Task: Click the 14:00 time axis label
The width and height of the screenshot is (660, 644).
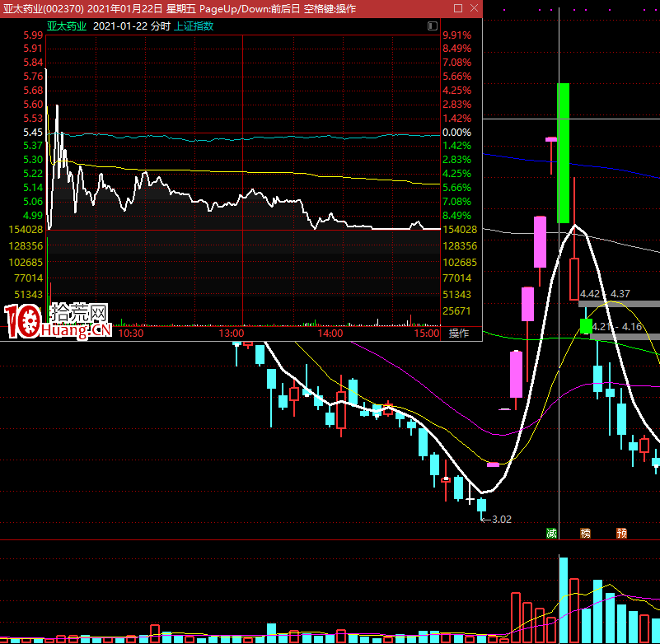Action: pyautogui.click(x=330, y=334)
